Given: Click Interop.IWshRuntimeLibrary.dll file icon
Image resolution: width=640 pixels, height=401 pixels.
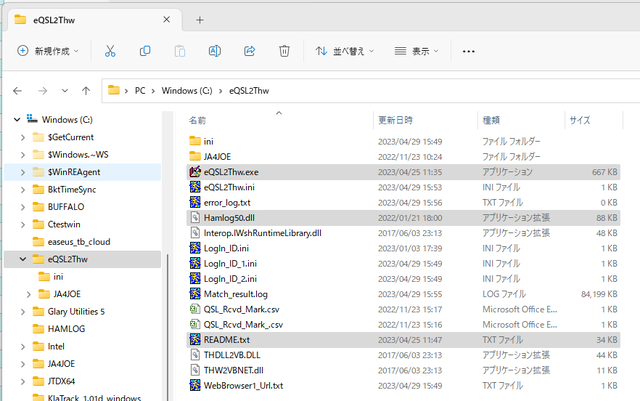Looking at the screenshot, I should [195, 233].
